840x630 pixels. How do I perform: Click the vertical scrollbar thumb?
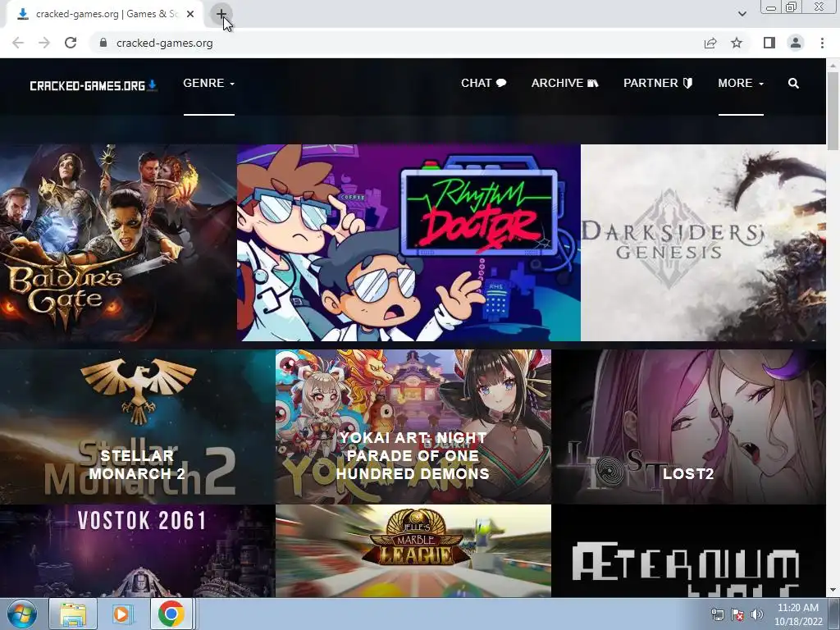[x=833, y=112]
